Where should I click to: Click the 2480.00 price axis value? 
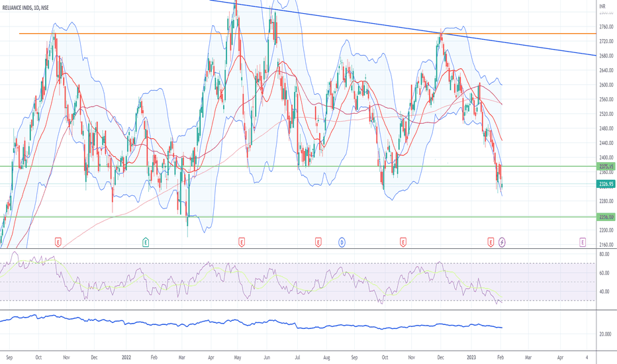(606, 128)
